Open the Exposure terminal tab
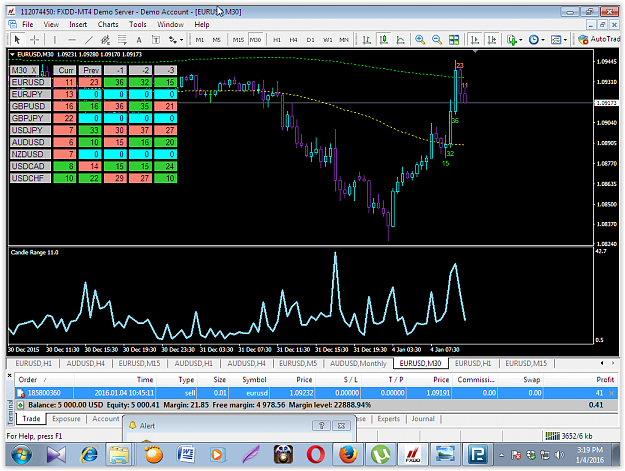Screen dimensions: 625x471 [66, 419]
